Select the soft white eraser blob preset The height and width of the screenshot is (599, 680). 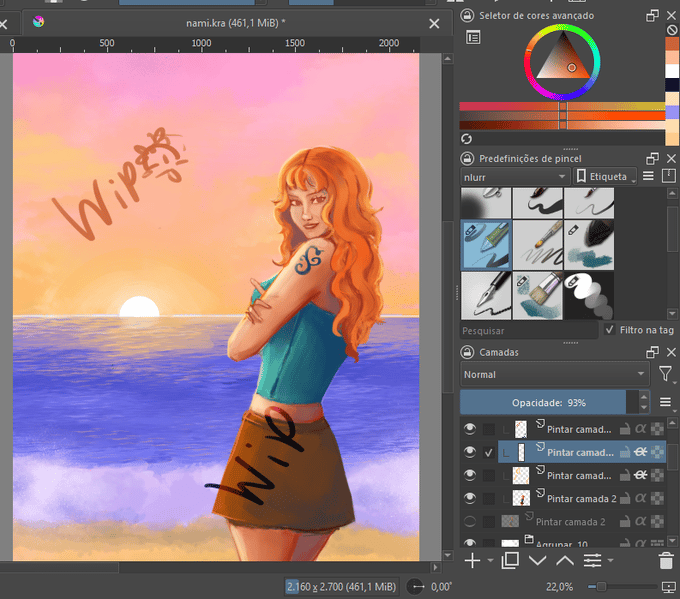589,295
